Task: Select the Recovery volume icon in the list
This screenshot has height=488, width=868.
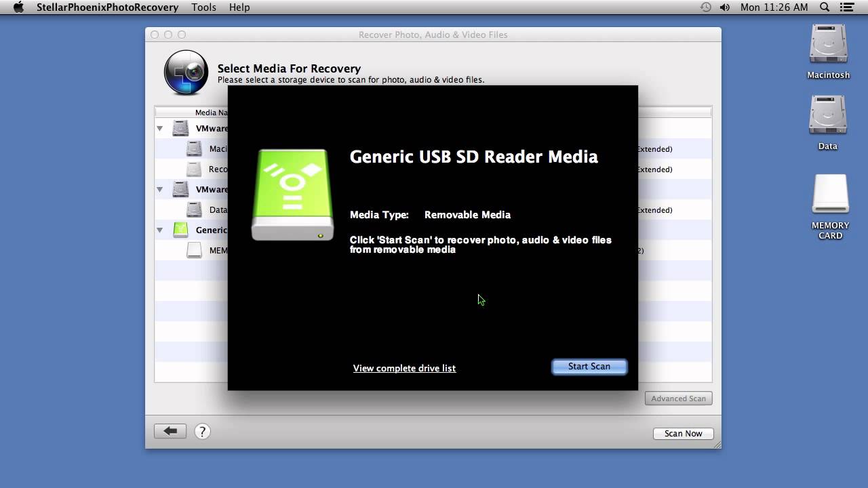Action: (x=195, y=169)
